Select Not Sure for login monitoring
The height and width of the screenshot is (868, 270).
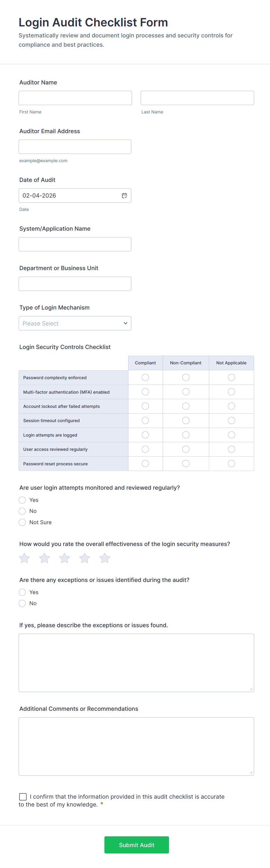22,522
